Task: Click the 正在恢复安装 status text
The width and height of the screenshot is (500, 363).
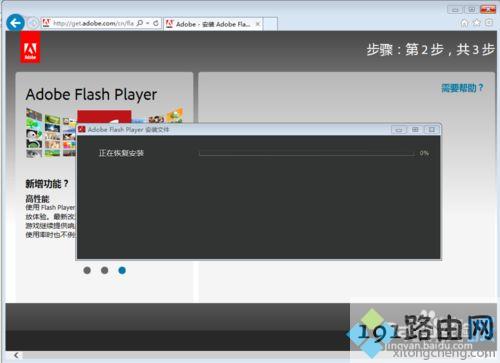Action: 121,153
